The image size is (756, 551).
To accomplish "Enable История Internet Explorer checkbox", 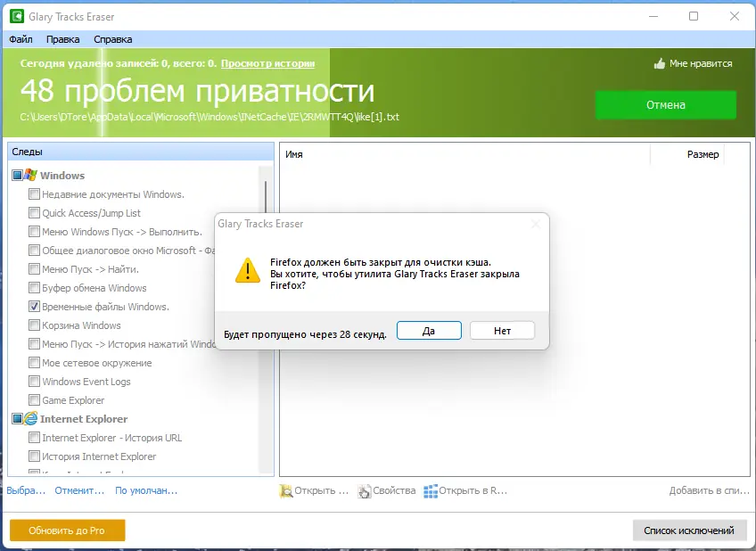I will pyautogui.click(x=34, y=456).
